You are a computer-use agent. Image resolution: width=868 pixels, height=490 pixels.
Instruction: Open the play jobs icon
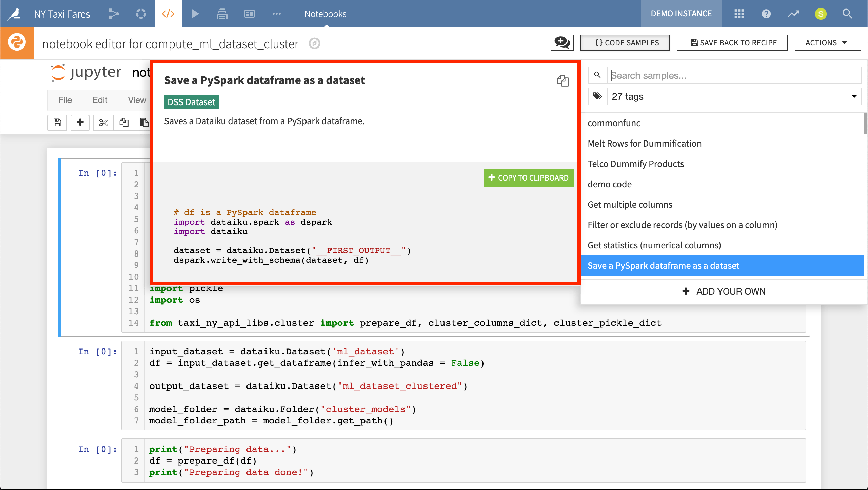pos(195,14)
